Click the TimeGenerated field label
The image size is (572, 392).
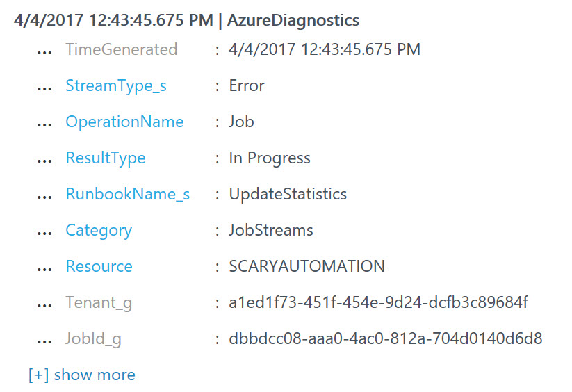tap(122, 50)
